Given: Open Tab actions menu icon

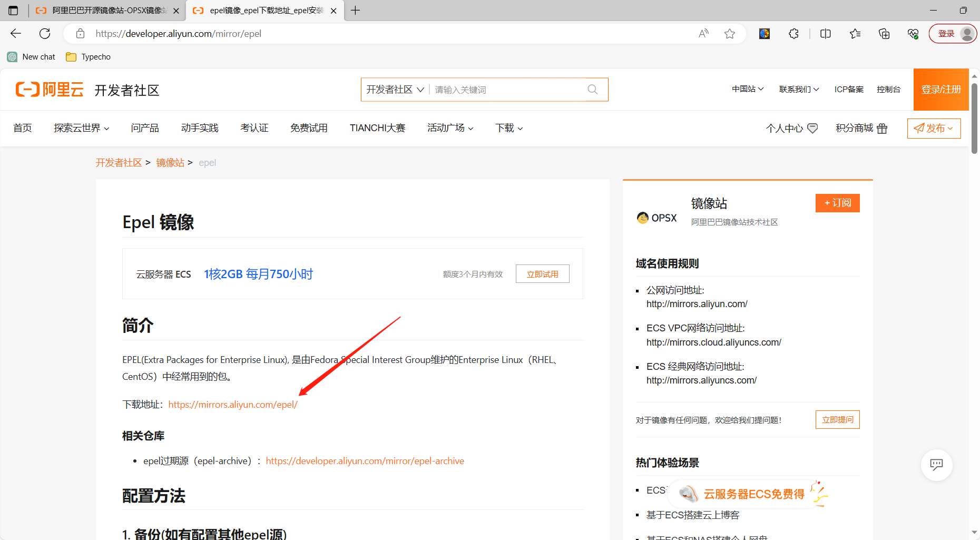Looking at the screenshot, I should point(13,11).
